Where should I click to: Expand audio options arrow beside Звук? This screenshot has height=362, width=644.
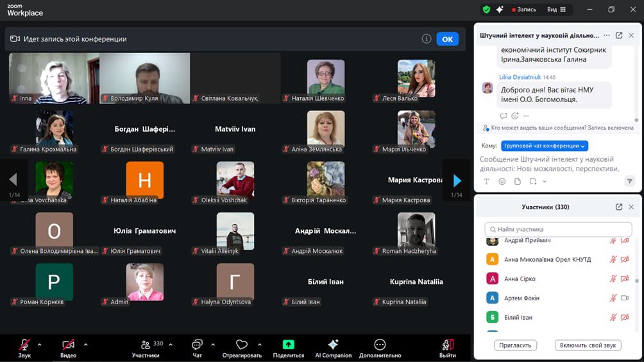pyautogui.click(x=40, y=345)
